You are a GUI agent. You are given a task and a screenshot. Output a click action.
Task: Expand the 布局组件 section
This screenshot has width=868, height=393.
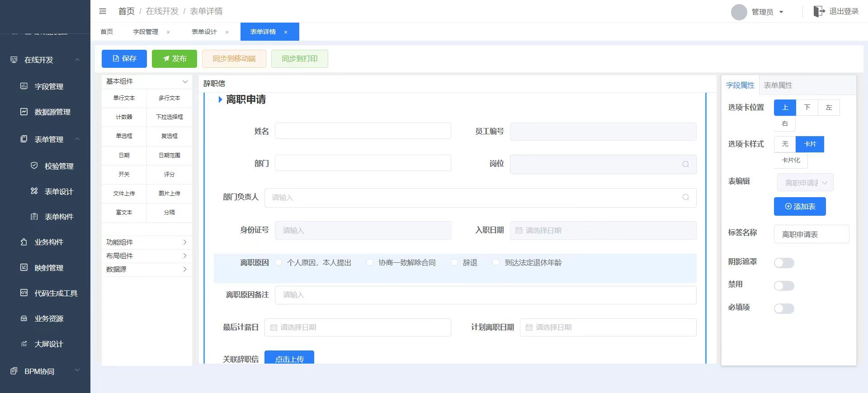[185, 256]
